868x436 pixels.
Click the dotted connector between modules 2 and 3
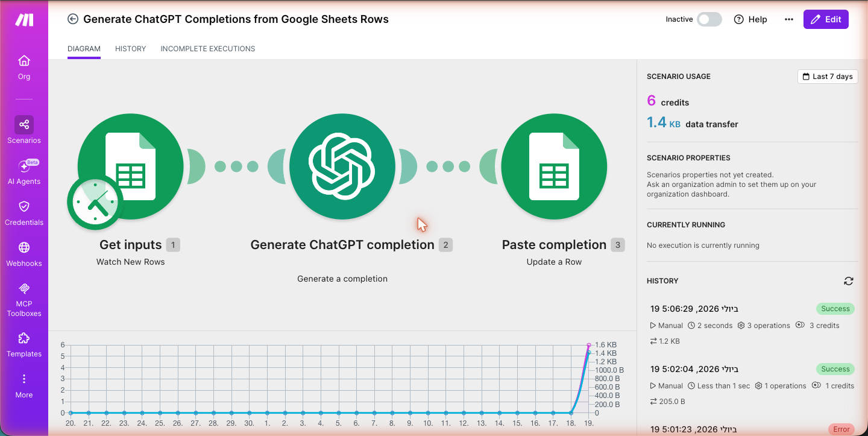(x=448, y=166)
